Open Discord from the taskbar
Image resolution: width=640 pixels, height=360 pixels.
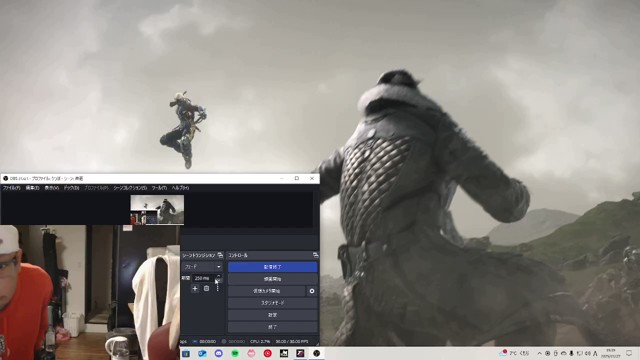tap(219, 353)
